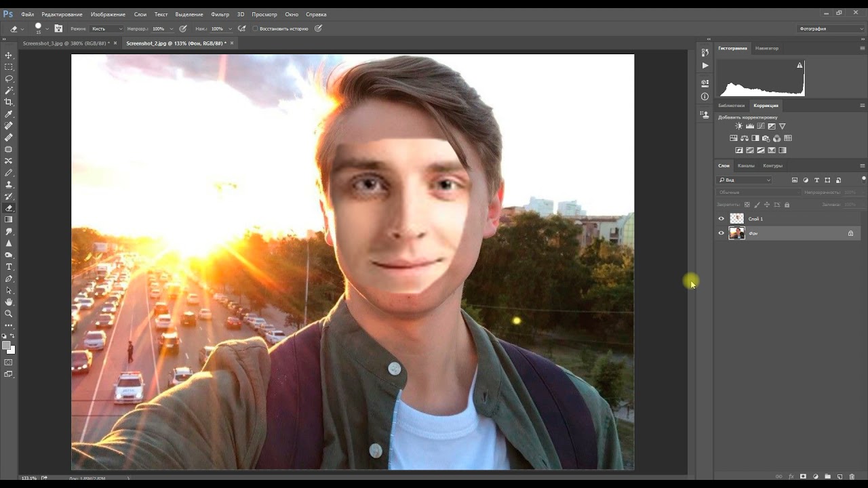The height and width of the screenshot is (488, 868).
Task: Open the Фотография workspace dropdown
Action: [830, 28]
